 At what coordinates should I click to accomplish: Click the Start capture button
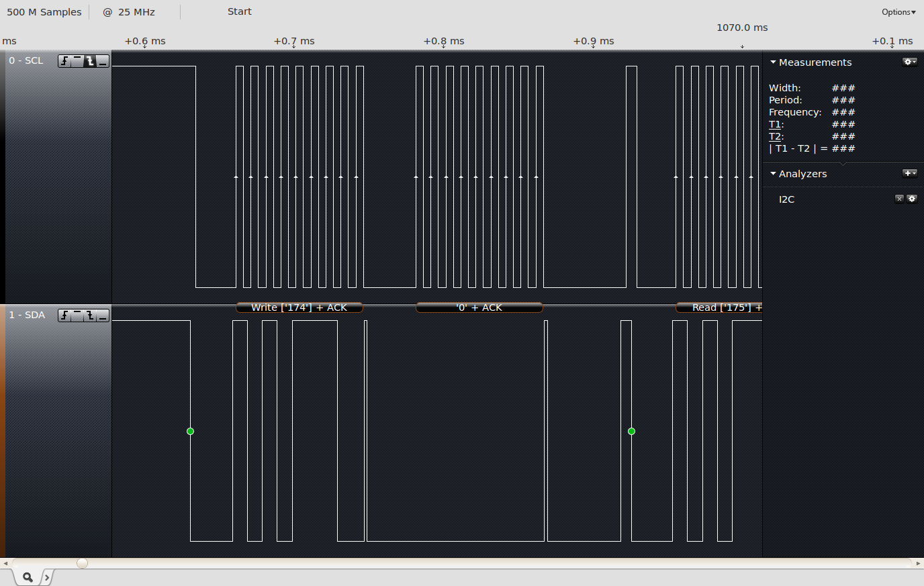click(239, 11)
